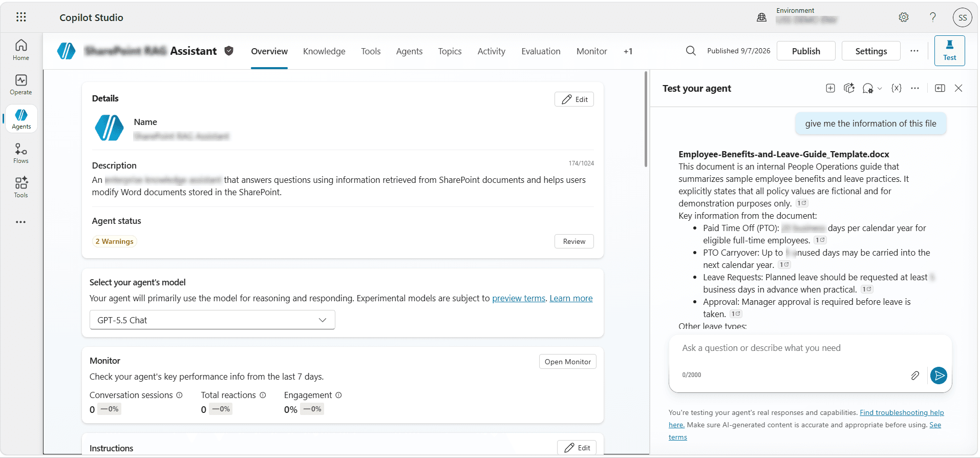Click the Copilot Studio title
Image resolution: width=980 pixels, height=458 pixels.
pyautogui.click(x=91, y=17)
